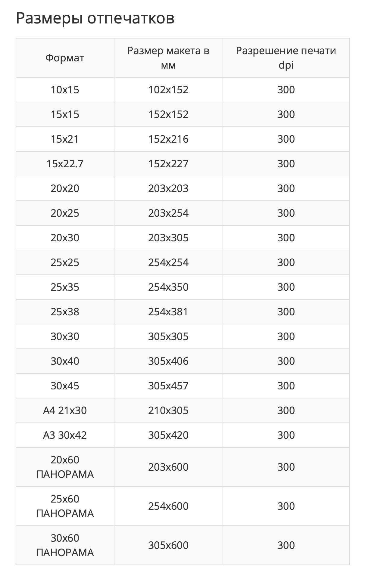Click the 305x406 layout size cell
The width and height of the screenshot is (365, 588).
168,361
